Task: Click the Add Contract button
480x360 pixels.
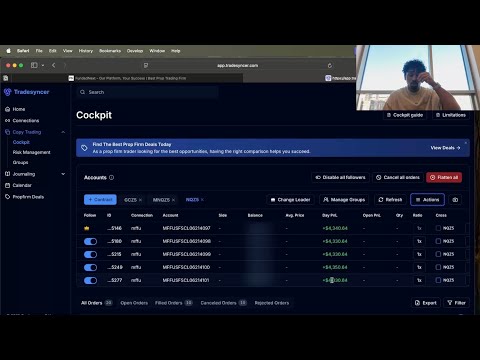Action: (100, 200)
